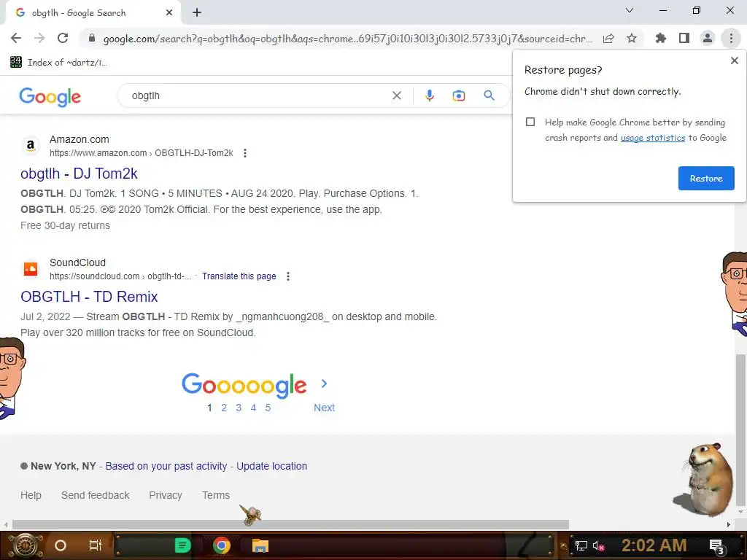Screen dimensions: 747x560
Task: Click the Amazon favicon in first result
Action: 31,145
